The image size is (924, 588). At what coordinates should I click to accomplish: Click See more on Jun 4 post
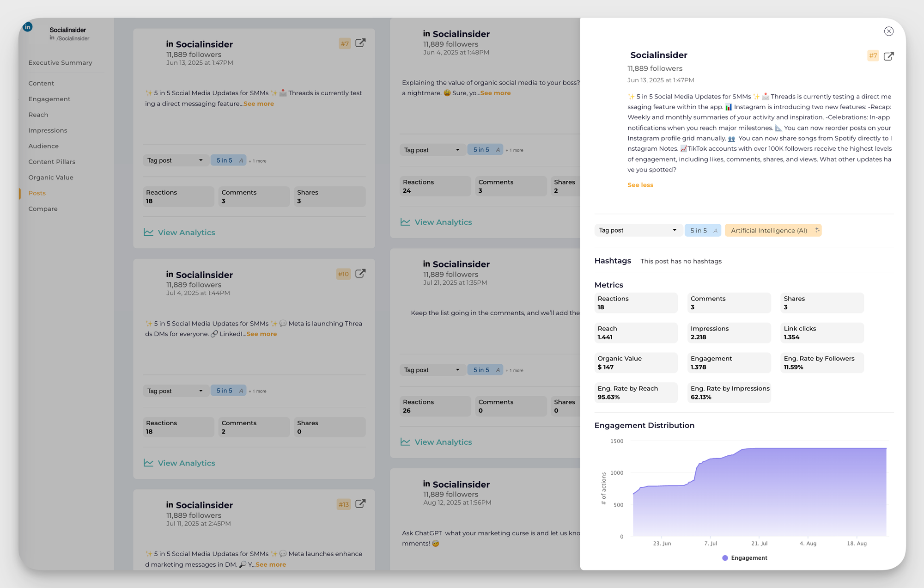(x=495, y=93)
